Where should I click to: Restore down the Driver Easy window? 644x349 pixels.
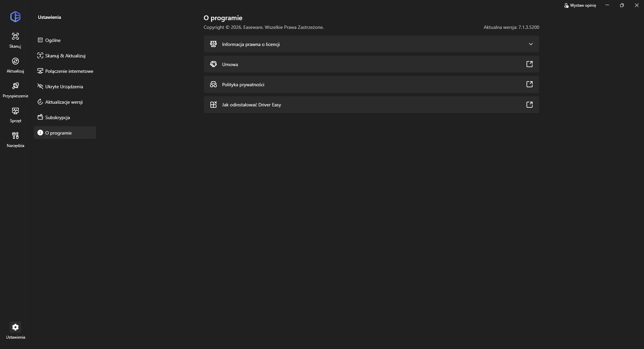622,5
